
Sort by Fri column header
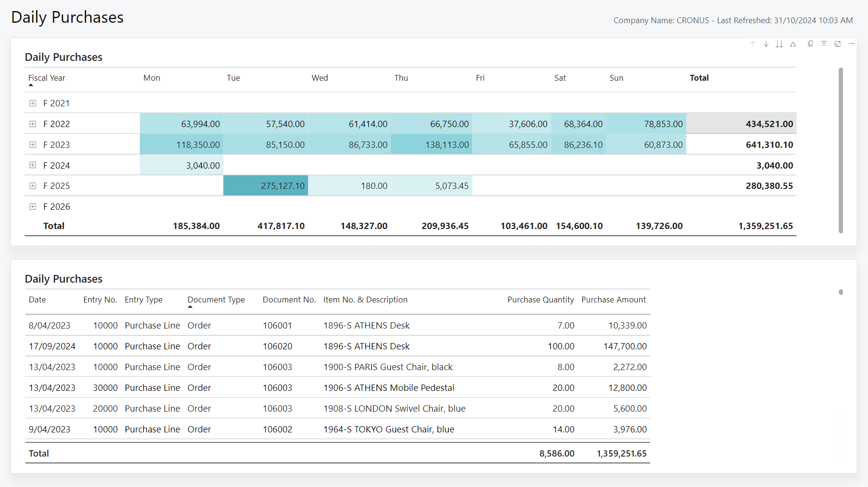pos(480,78)
